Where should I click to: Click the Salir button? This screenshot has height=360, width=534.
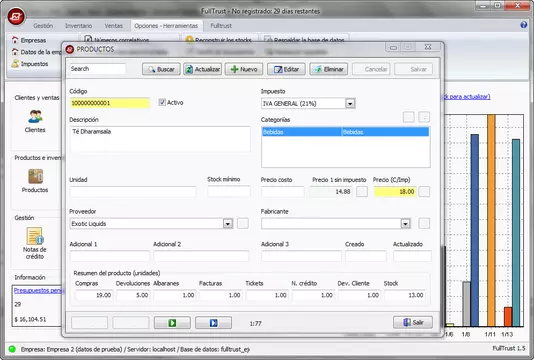click(413, 323)
